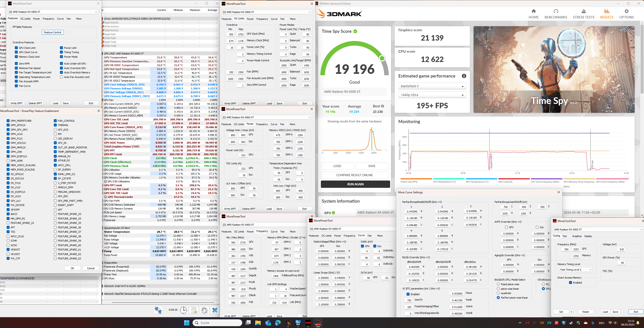Toggle Frame rate (FPS) orange legend bar
This screenshot has width=644, height=328.
click(x=416, y=179)
